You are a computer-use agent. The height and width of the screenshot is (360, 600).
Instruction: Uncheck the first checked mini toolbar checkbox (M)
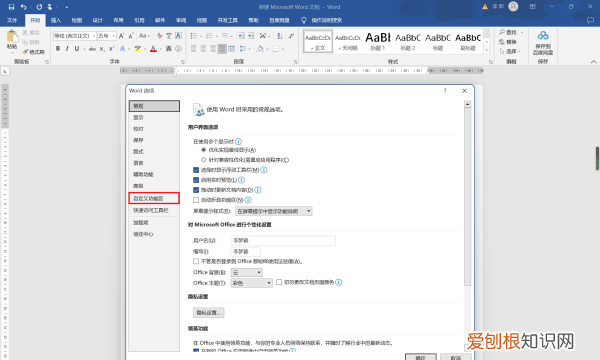click(196, 170)
